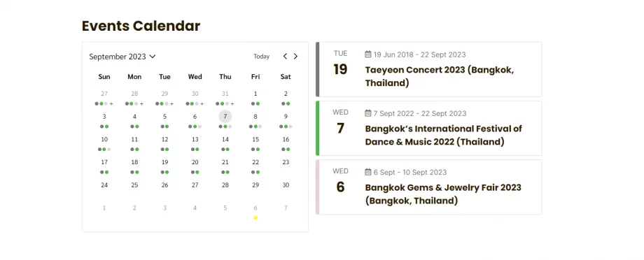The width and height of the screenshot is (644, 260).
Task: Click plus sign under August 31
Action: click(x=232, y=103)
